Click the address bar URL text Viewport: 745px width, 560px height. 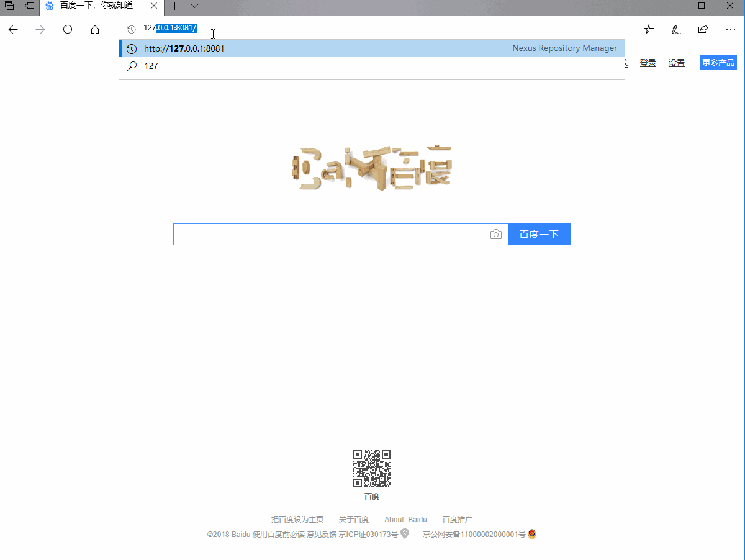170,28
